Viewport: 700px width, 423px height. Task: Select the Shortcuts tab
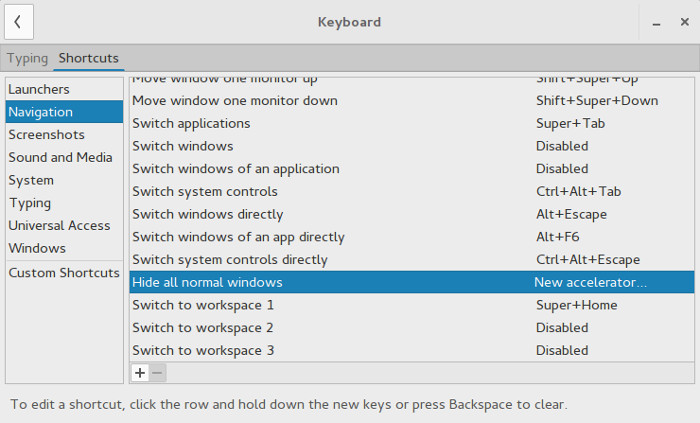88,58
